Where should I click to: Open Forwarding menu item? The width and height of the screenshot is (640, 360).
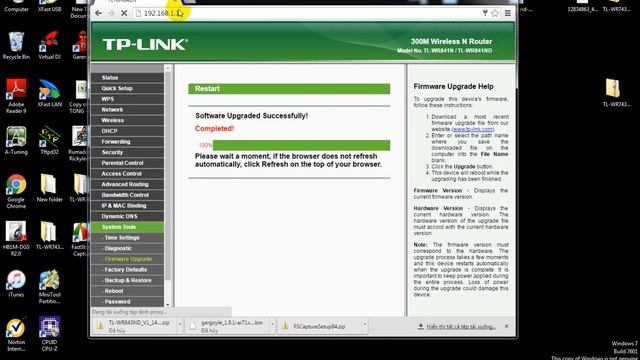point(127,141)
